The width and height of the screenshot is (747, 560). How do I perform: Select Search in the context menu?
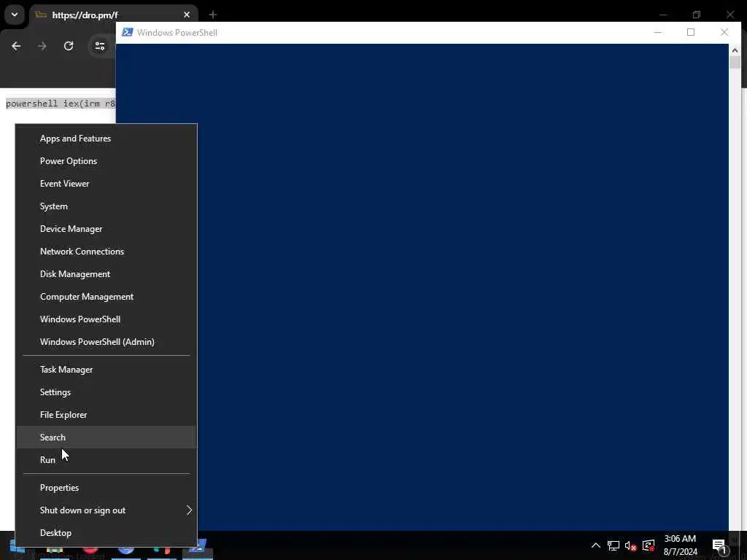pos(107,437)
